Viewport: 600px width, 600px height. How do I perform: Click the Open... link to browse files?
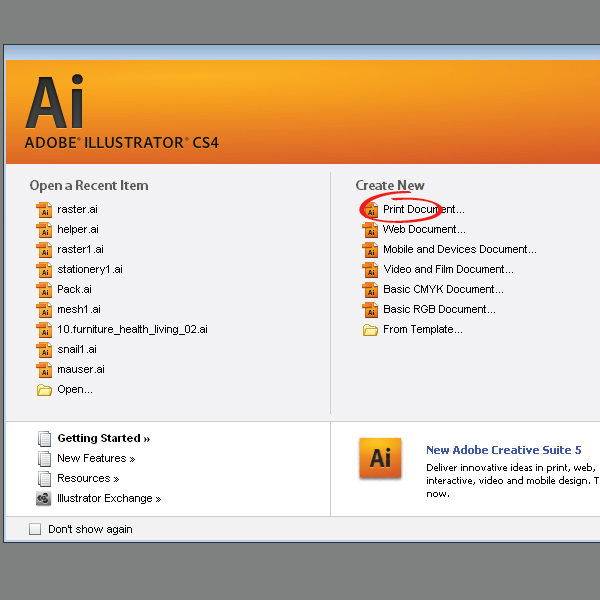pos(75,390)
